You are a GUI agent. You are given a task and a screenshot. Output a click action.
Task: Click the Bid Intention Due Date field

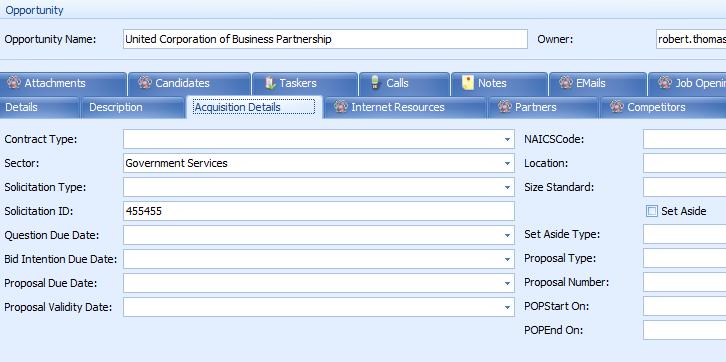[x=319, y=259]
